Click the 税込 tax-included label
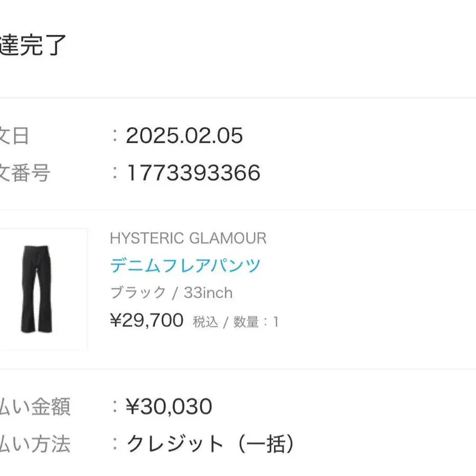The image size is (476, 476). click(206, 322)
